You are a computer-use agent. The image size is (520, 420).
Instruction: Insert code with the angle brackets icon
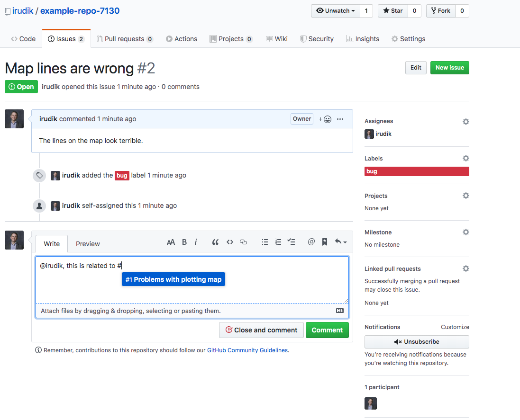click(230, 242)
